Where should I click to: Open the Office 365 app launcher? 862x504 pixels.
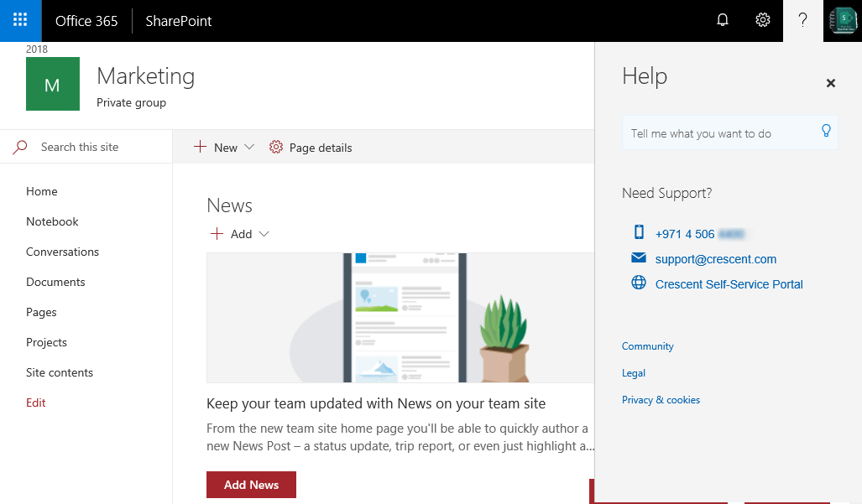21,21
